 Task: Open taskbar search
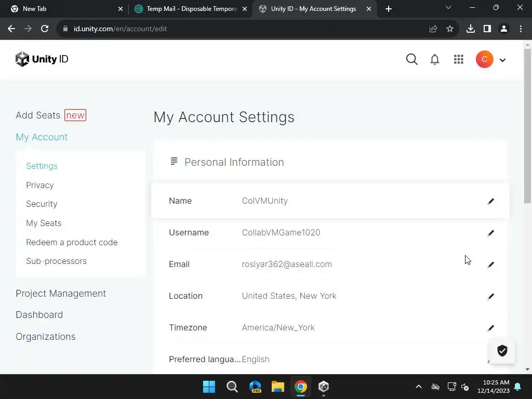click(x=232, y=387)
